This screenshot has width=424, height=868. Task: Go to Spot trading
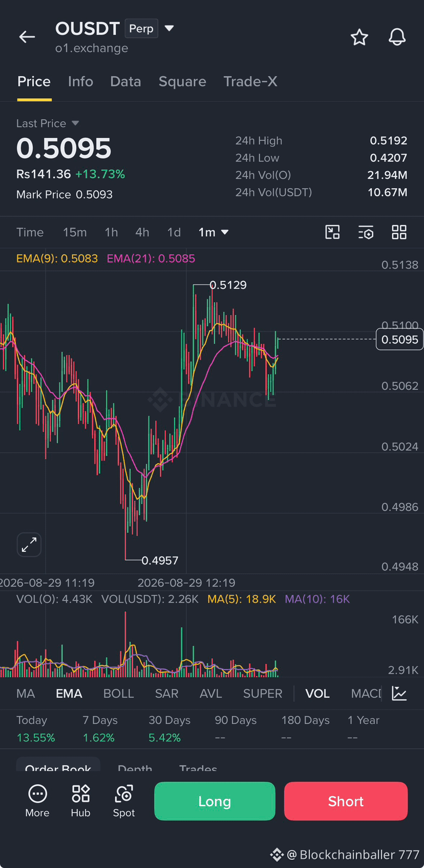click(124, 801)
